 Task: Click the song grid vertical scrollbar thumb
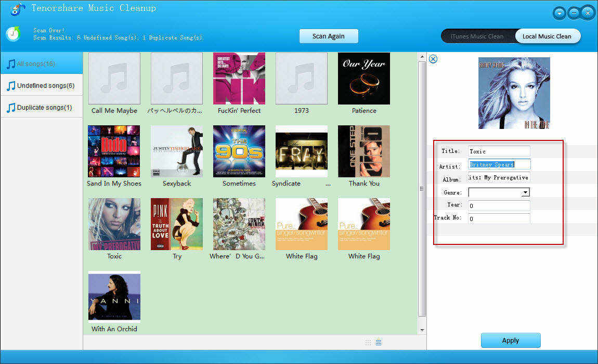[422, 189]
